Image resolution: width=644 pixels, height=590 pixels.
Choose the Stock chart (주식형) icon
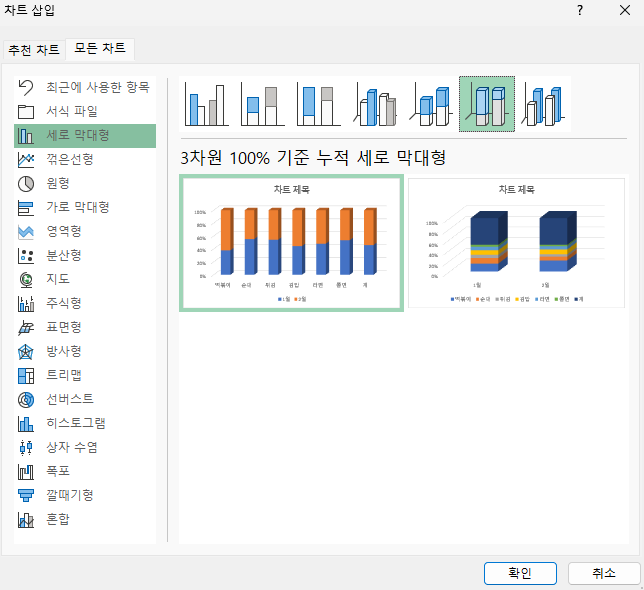pyautogui.click(x=26, y=303)
